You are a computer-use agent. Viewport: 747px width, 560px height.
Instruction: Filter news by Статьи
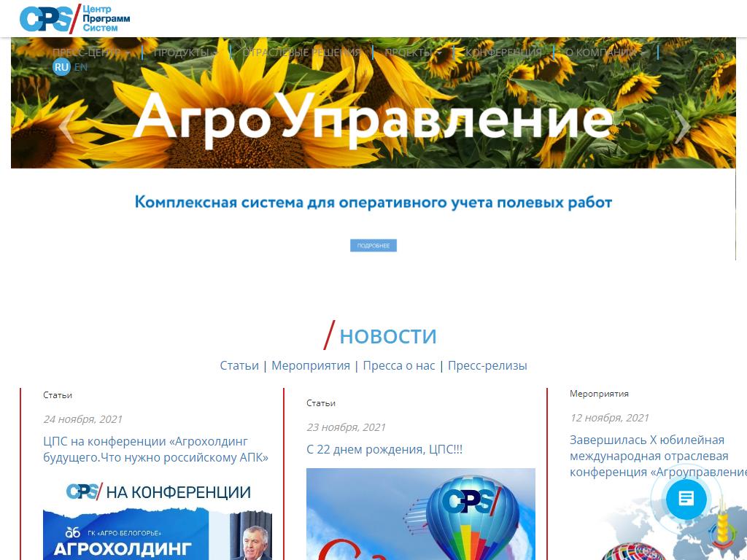[239, 365]
